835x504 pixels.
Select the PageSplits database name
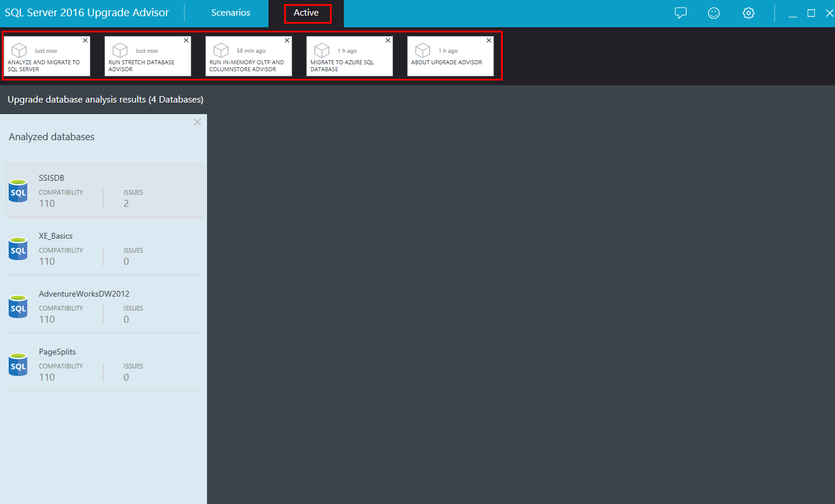click(x=57, y=352)
